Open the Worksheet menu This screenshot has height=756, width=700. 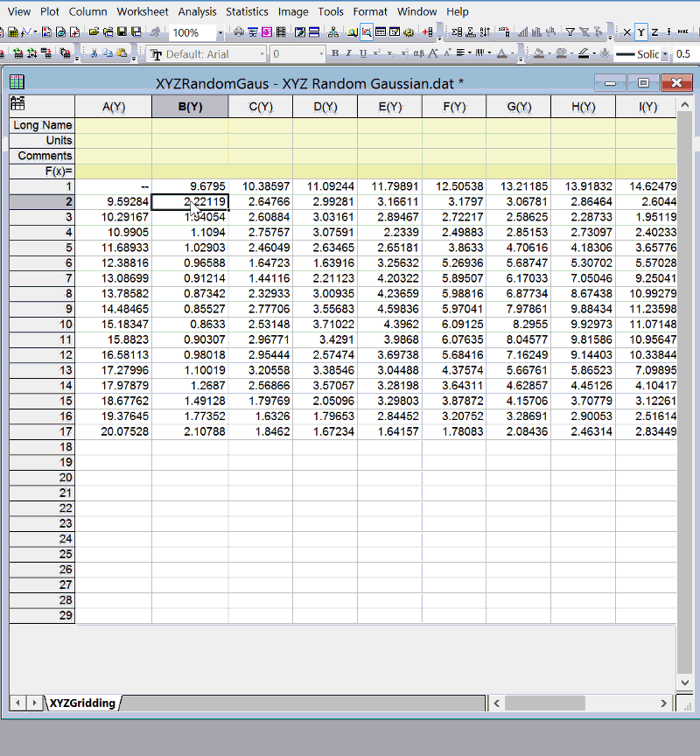(142, 11)
